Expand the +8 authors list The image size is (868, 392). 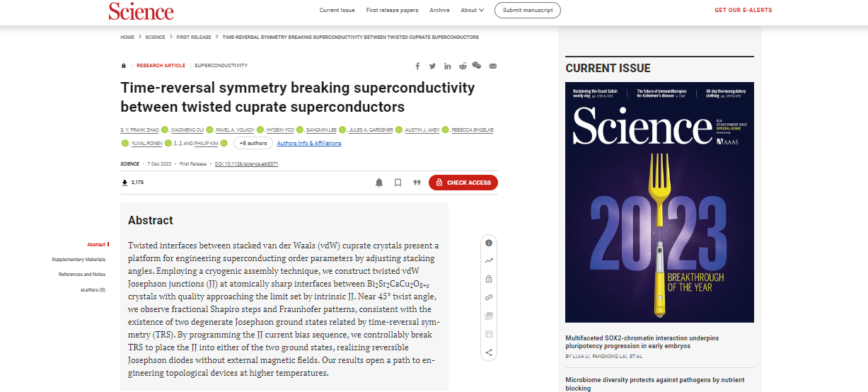click(253, 143)
